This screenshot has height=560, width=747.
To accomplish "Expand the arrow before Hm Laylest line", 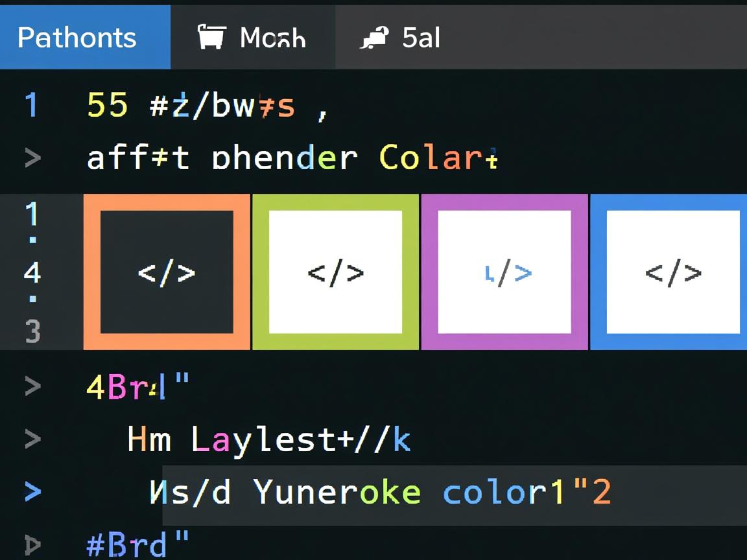I will tap(31, 439).
